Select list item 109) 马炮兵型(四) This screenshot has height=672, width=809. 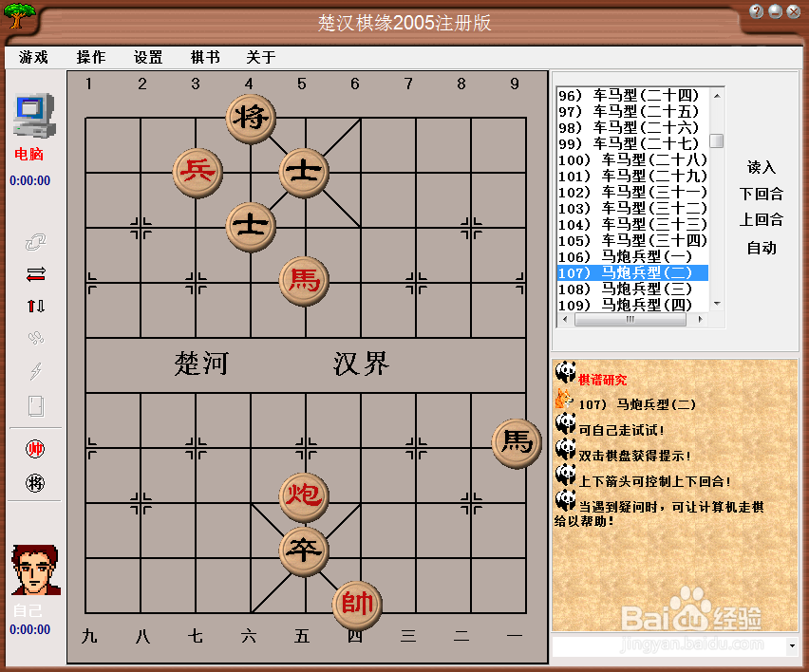point(632,305)
